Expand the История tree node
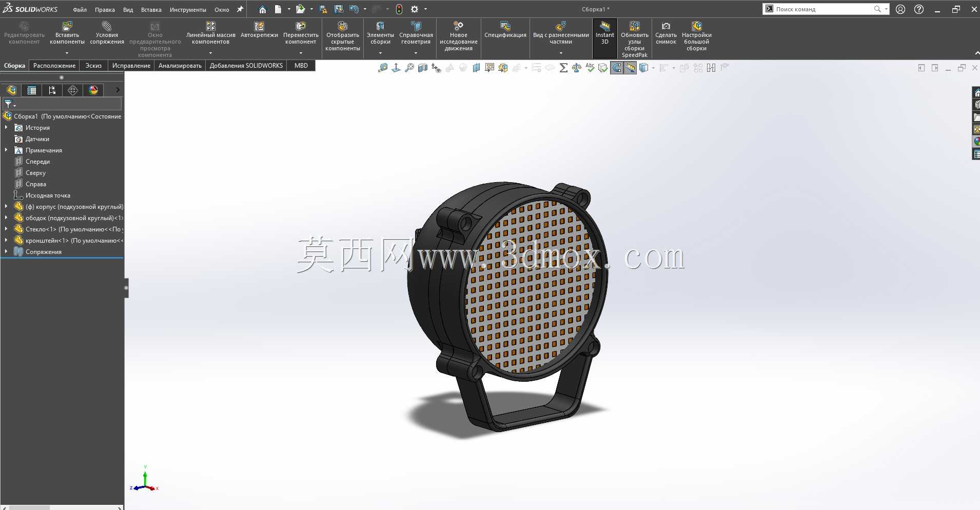The height and width of the screenshot is (510, 980). 6,127
